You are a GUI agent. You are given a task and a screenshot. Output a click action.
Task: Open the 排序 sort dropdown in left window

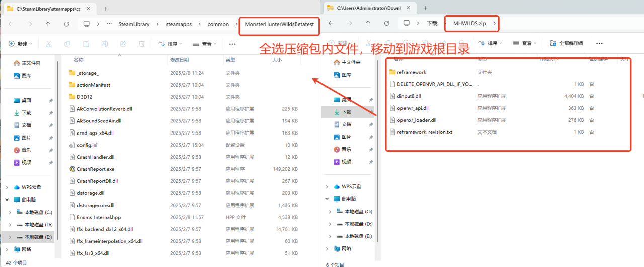pyautogui.click(x=170, y=44)
